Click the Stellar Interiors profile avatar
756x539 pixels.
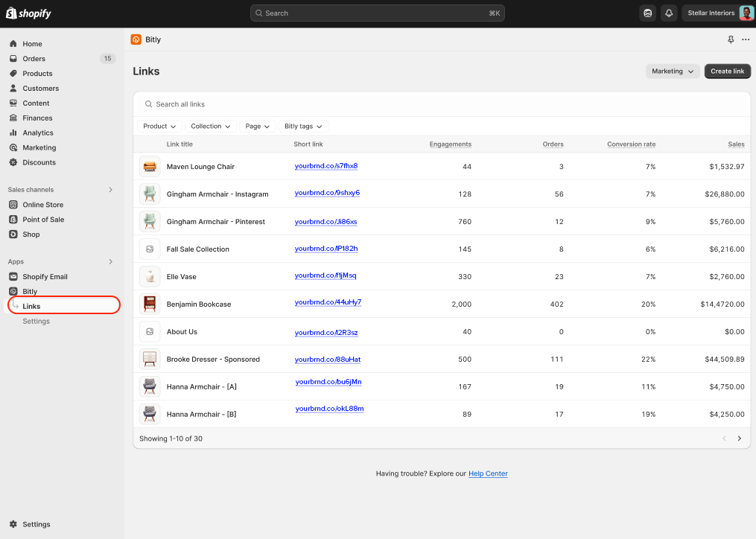point(744,13)
